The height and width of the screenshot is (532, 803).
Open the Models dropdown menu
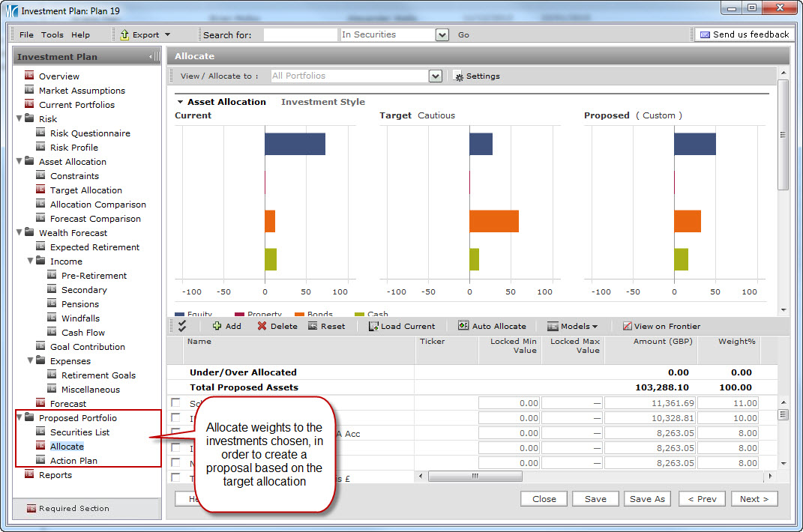pos(573,326)
